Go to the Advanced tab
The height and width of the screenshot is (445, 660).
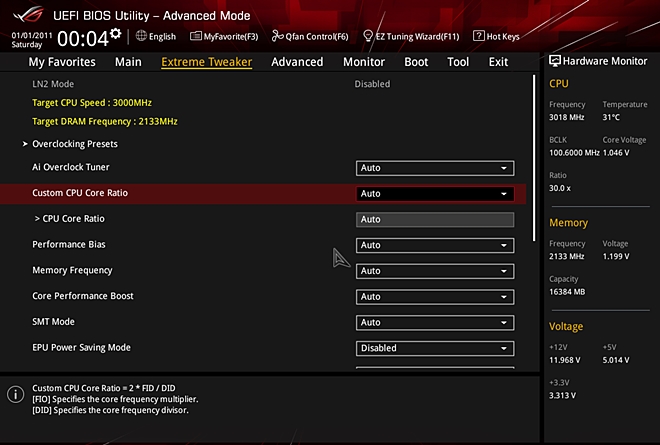click(x=297, y=62)
